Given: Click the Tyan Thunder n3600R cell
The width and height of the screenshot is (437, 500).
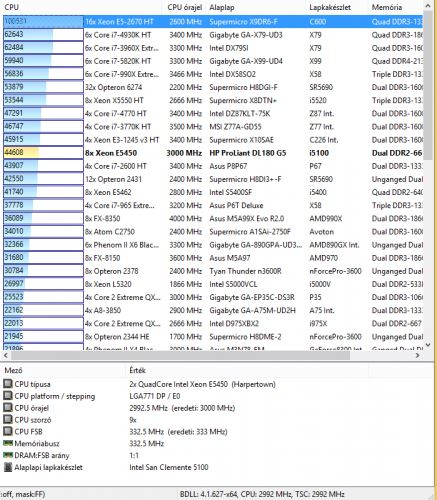Looking at the screenshot, I should coord(245,271).
